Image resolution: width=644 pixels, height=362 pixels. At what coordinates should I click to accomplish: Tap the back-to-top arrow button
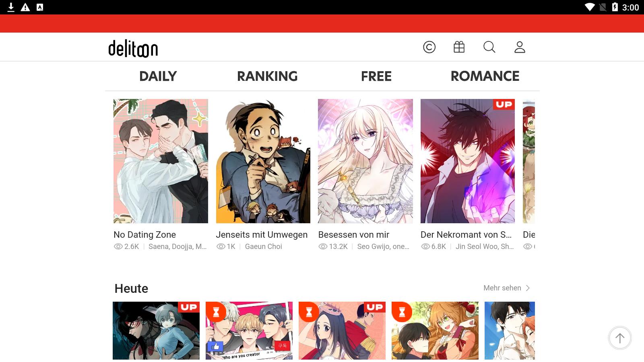pyautogui.click(x=620, y=338)
